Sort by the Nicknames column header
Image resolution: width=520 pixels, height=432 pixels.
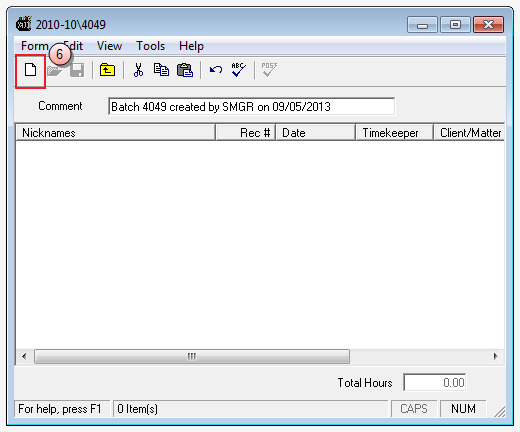click(115, 133)
